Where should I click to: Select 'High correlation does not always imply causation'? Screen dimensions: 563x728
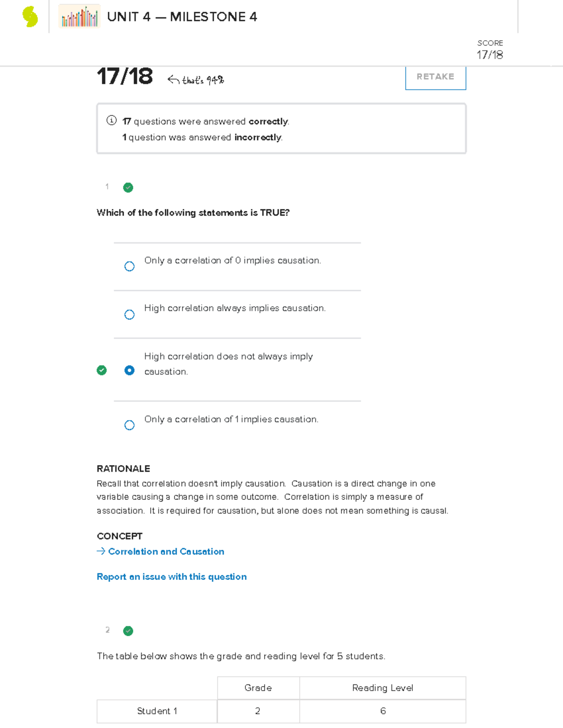129,370
